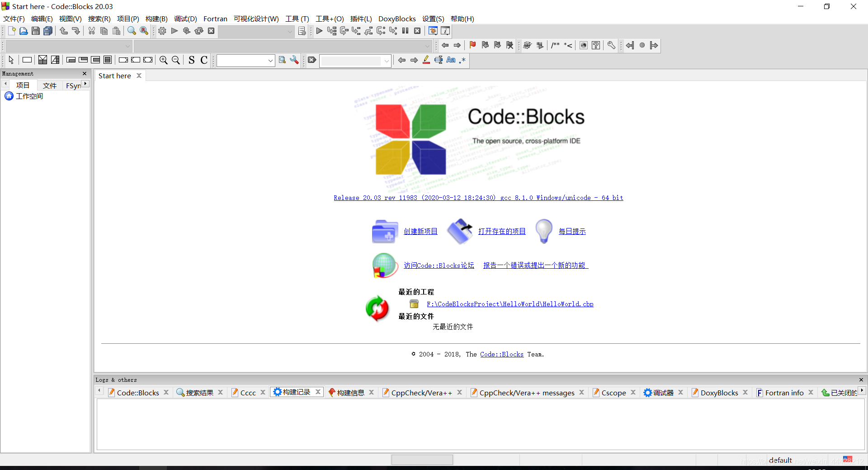
Task: Open the 访问Code::Blocks论坛 link
Action: [439, 265]
